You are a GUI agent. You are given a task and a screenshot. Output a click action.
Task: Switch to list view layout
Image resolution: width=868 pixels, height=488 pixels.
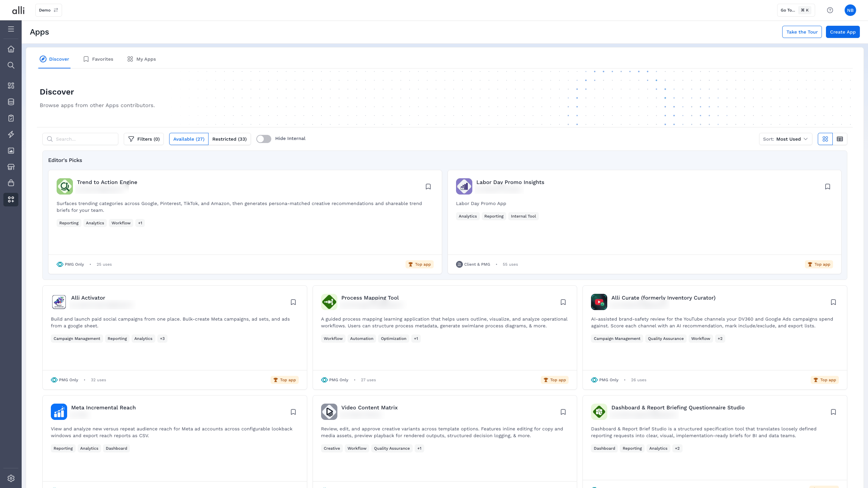pyautogui.click(x=840, y=139)
